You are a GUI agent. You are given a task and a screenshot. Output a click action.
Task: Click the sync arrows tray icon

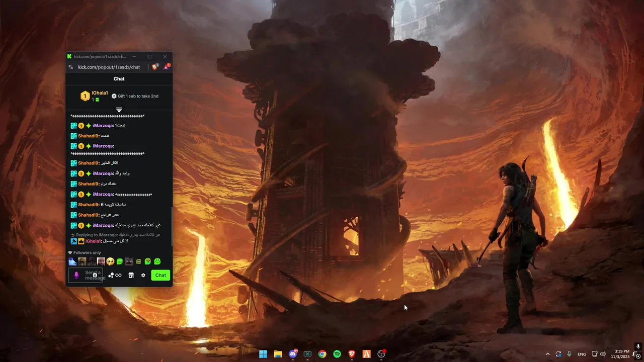point(558,354)
